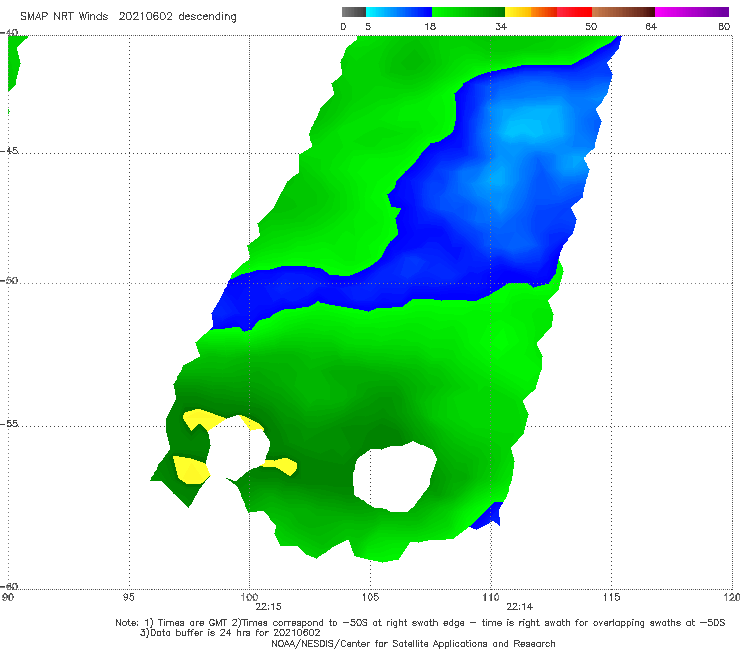
Task: Click the colorbar label '50'
Action: (x=591, y=27)
